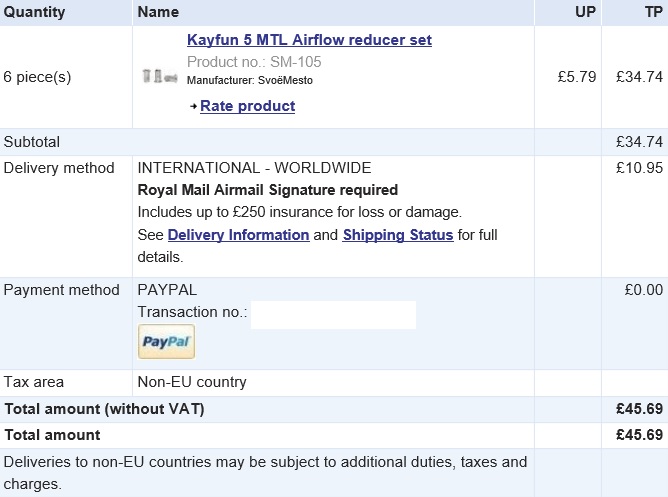Open the Kayfun 5 MTL Airflow reducer link
This screenshot has height=497, width=668.
click(x=309, y=40)
